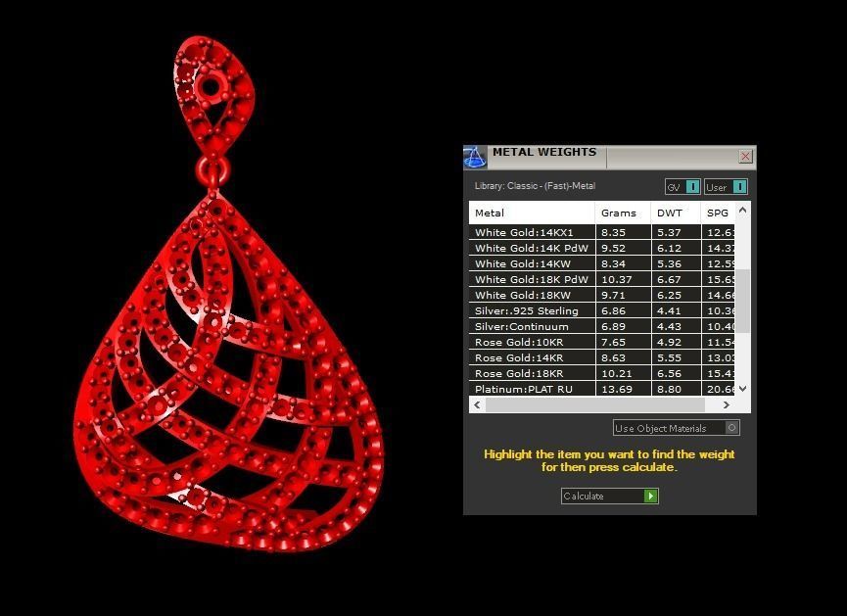
Task: Click the vertical scrollbar thumb
Action: pyautogui.click(x=743, y=301)
